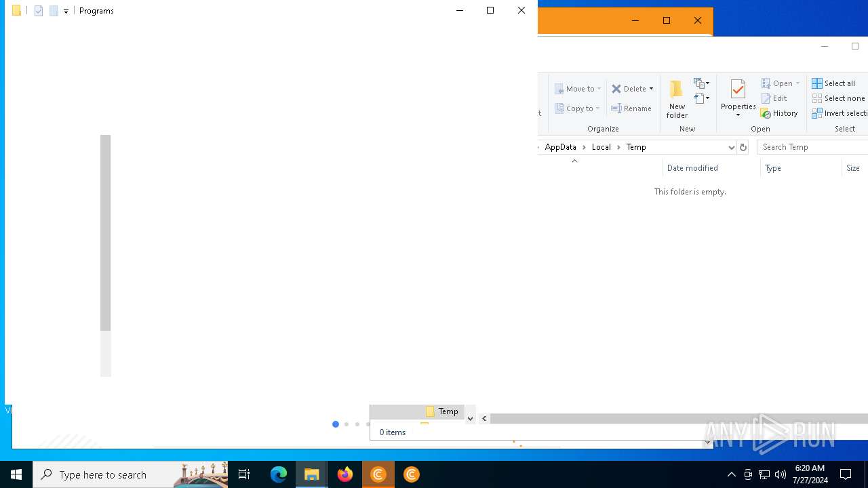The height and width of the screenshot is (488, 868).
Task: Open File Explorer from taskbar
Action: [x=312, y=474]
